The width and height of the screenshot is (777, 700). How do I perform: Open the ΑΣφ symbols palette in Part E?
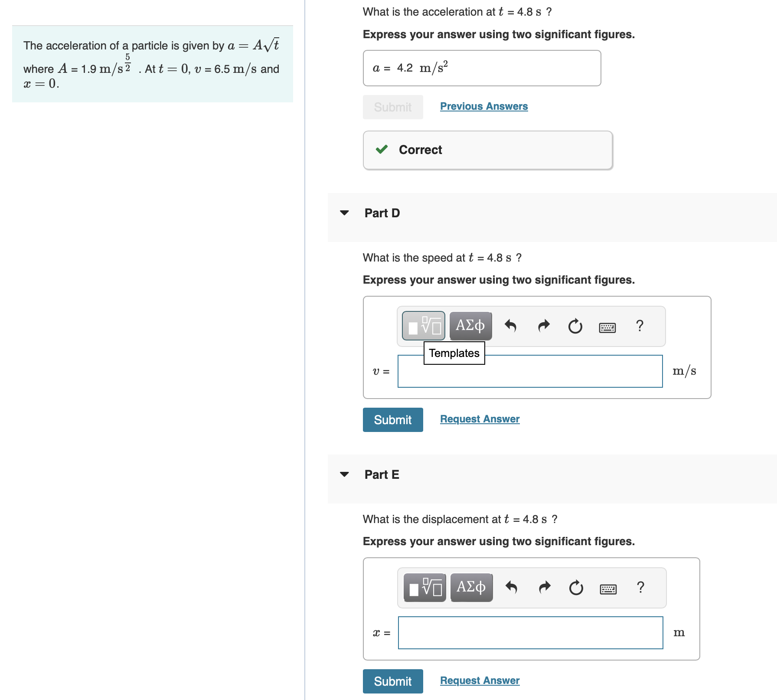click(x=471, y=587)
